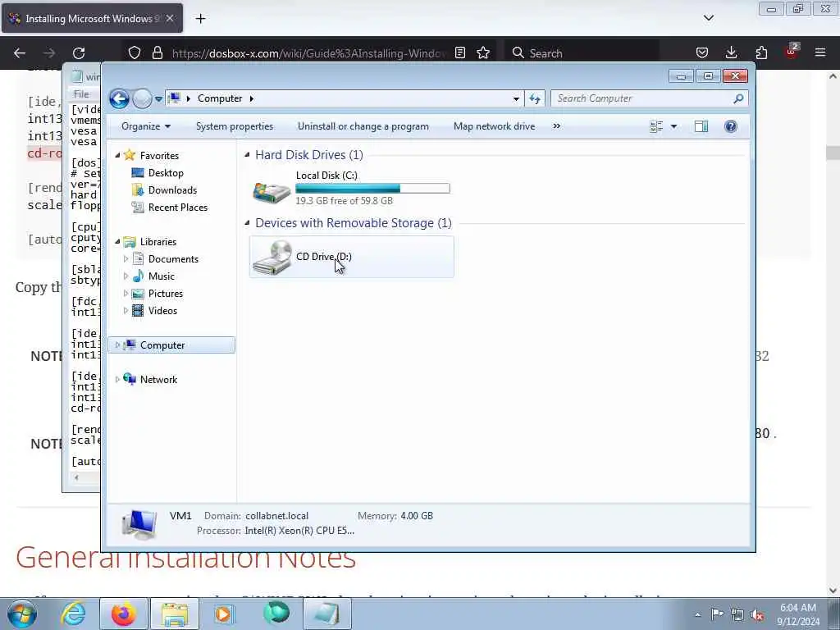Toggle the preview pane icon

click(701, 126)
